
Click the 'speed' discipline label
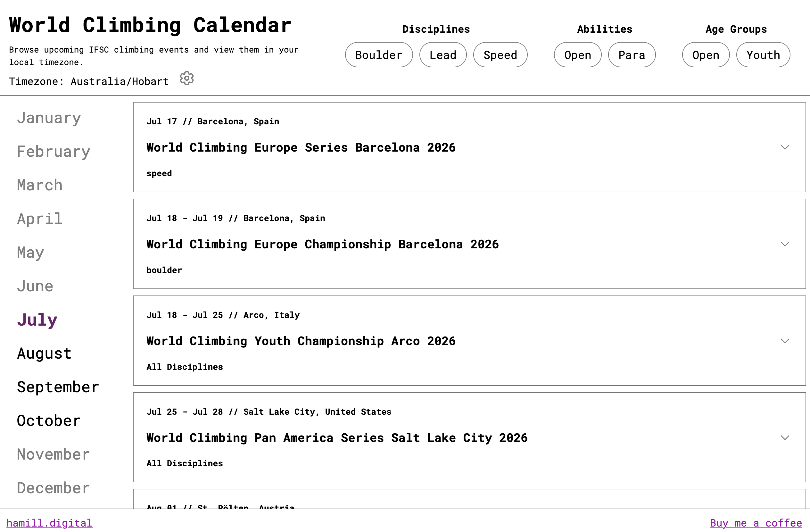click(159, 173)
